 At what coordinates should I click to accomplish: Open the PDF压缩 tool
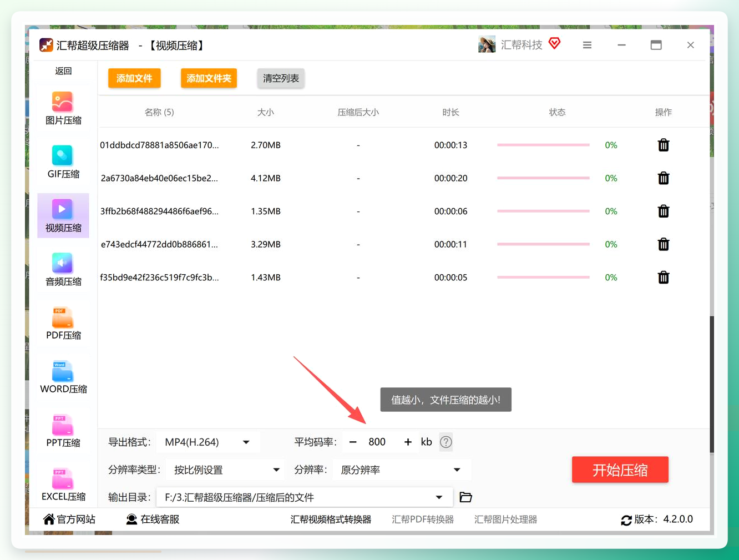click(x=63, y=324)
